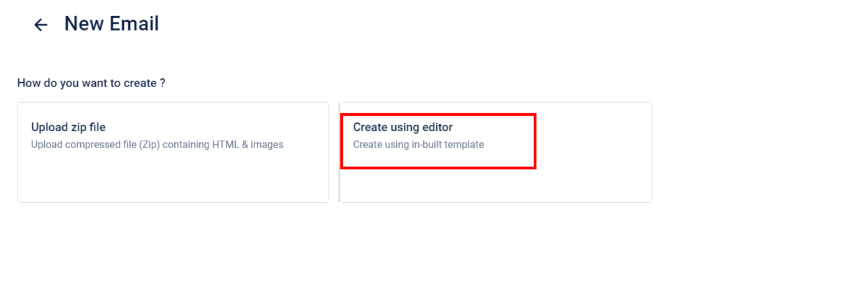Viewport: 868px width, 308px height.
Task: Click the 'Create using editor' title text
Action: tap(403, 127)
